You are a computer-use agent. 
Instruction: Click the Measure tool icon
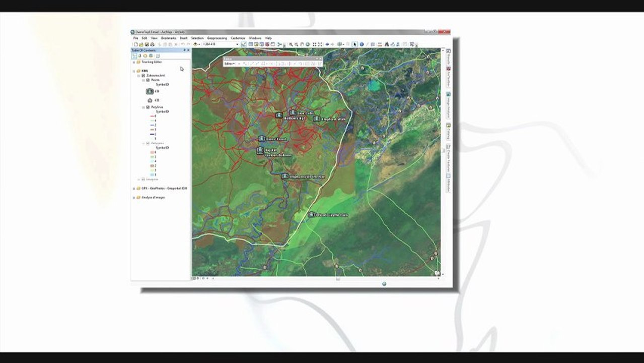[380, 44]
